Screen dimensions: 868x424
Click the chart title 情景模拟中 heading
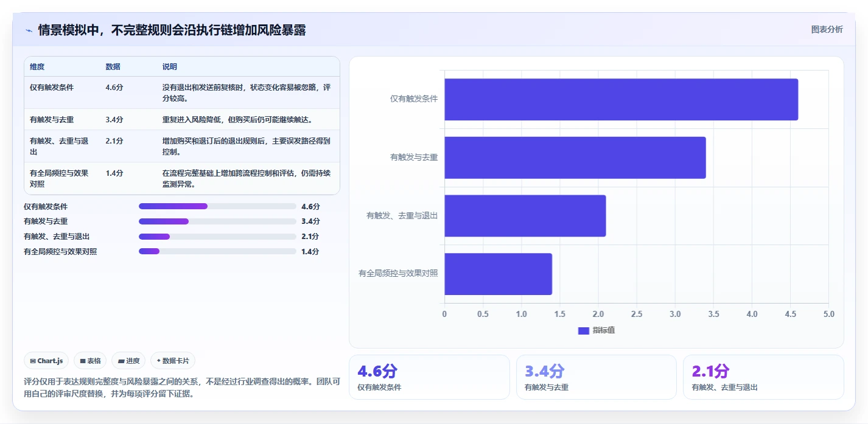[172, 30]
